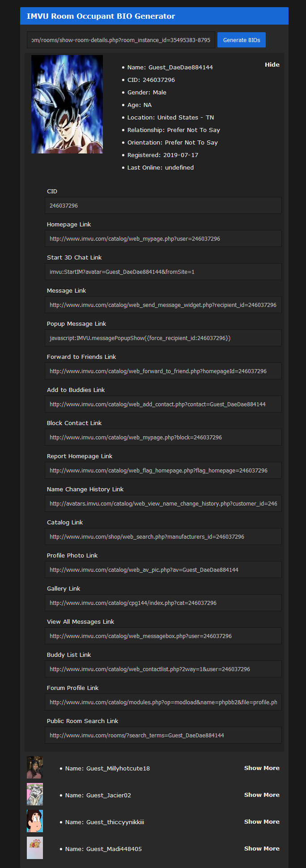Select the Message Link field
Image resolution: width=306 pixels, height=868 pixels.
coord(163,305)
